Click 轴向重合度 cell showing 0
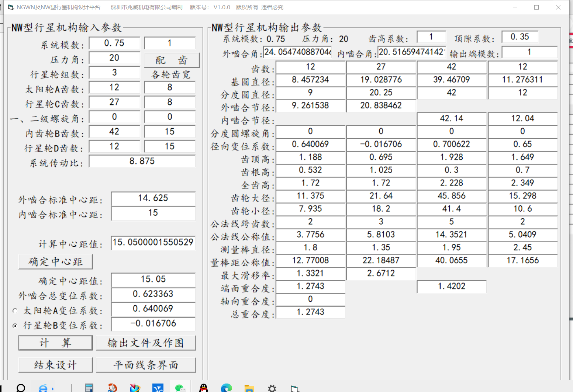 [311, 299]
